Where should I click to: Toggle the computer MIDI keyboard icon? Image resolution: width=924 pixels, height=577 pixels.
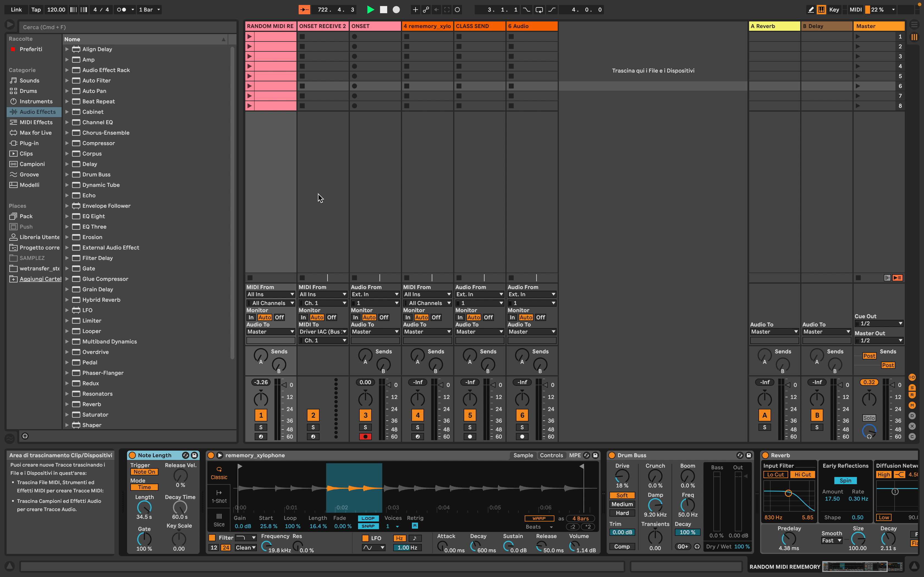point(821,10)
